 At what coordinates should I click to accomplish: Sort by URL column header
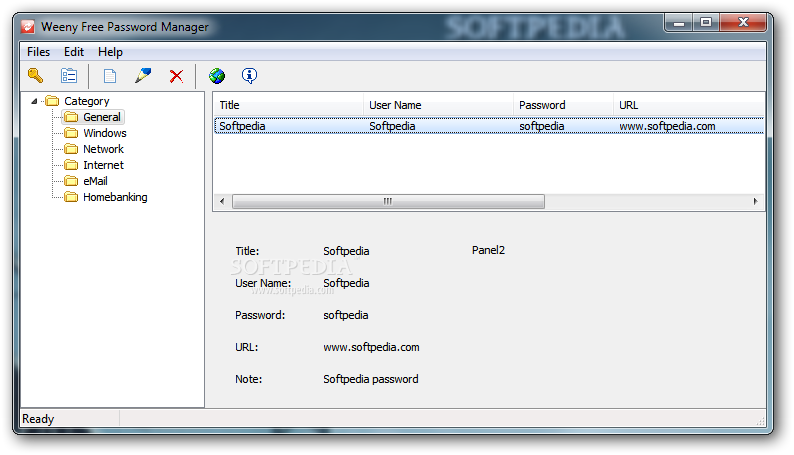click(689, 105)
